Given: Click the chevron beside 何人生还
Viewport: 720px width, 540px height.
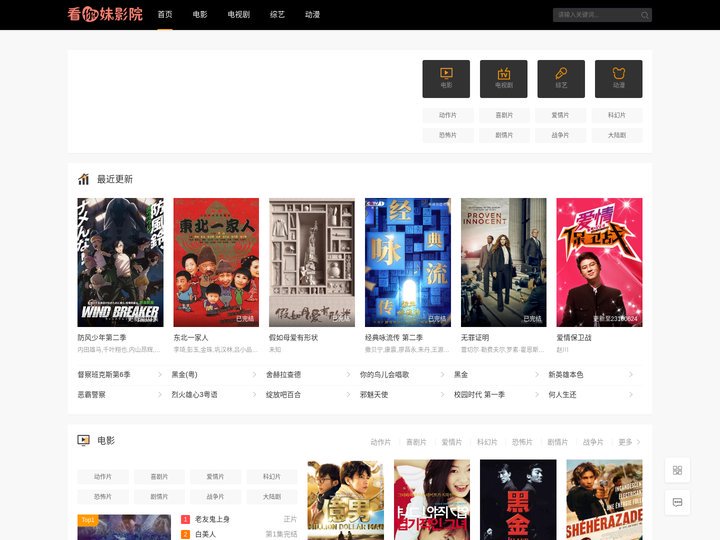Looking at the screenshot, I should tap(631, 394).
